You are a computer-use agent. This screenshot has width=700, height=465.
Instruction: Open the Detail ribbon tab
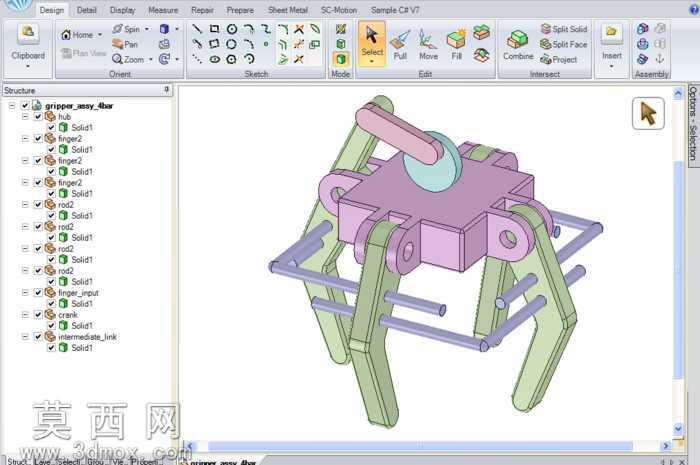tap(87, 10)
